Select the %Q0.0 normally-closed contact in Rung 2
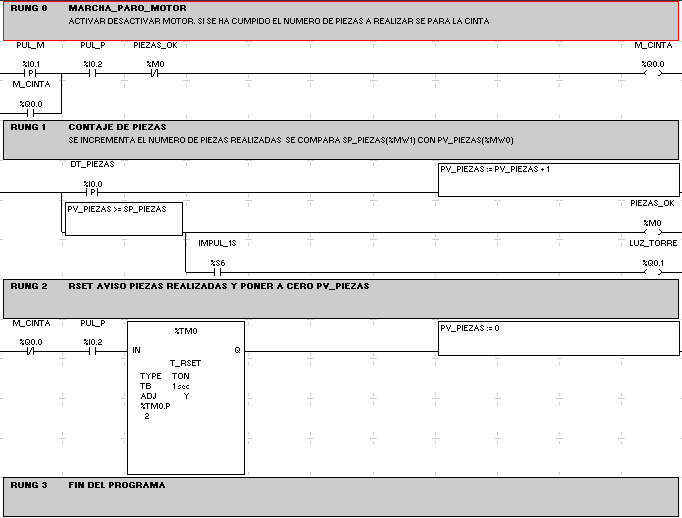Viewport: 682px width, 518px height. coord(30,351)
